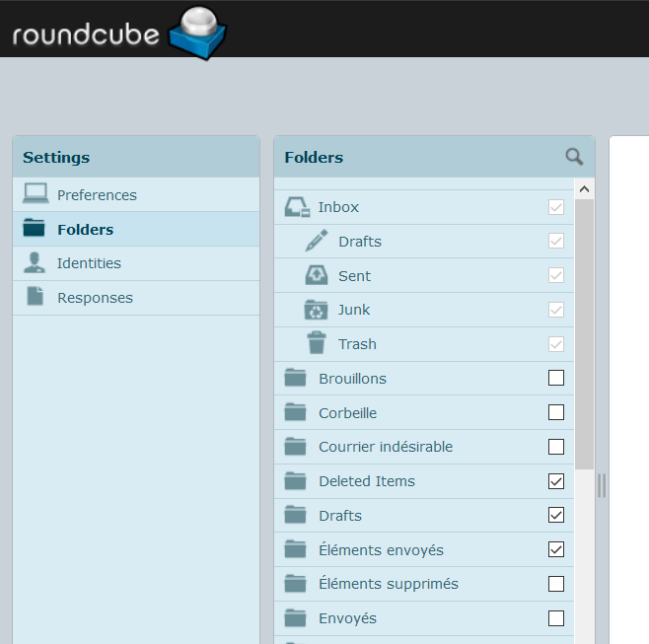Click the Junk recycle folder icon
The height and width of the screenshot is (644, 649).
(316, 310)
